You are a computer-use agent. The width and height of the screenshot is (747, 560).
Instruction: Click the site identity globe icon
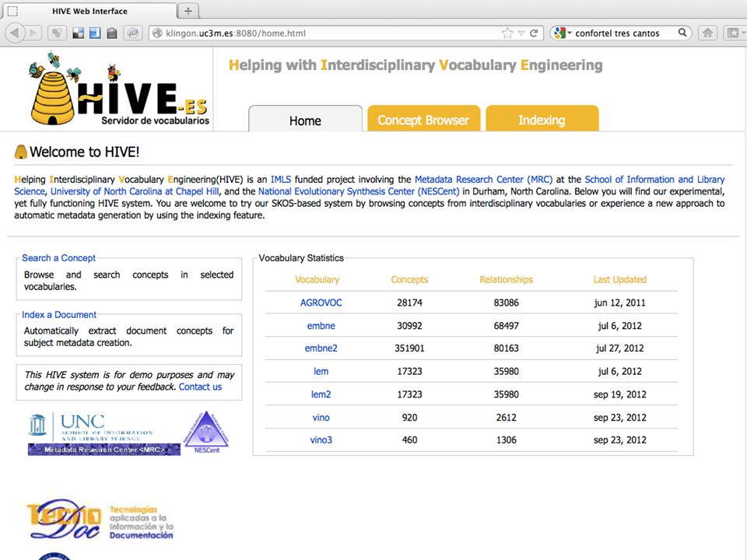[x=156, y=33]
